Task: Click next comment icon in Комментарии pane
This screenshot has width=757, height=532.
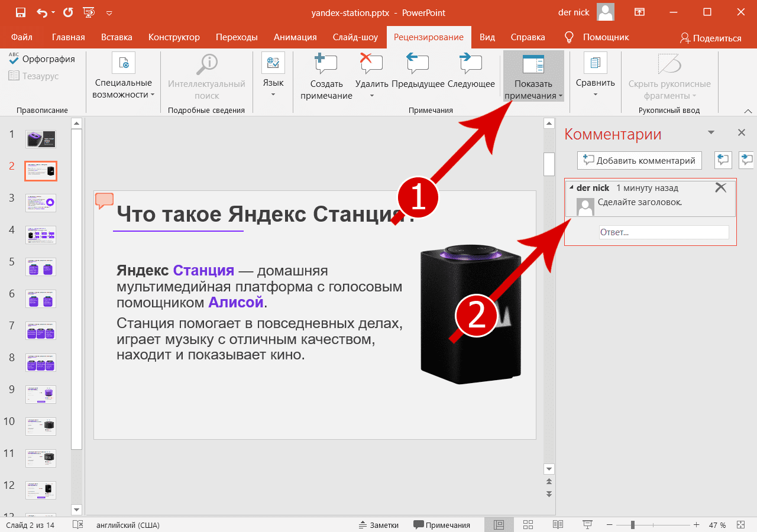Action: tap(747, 160)
